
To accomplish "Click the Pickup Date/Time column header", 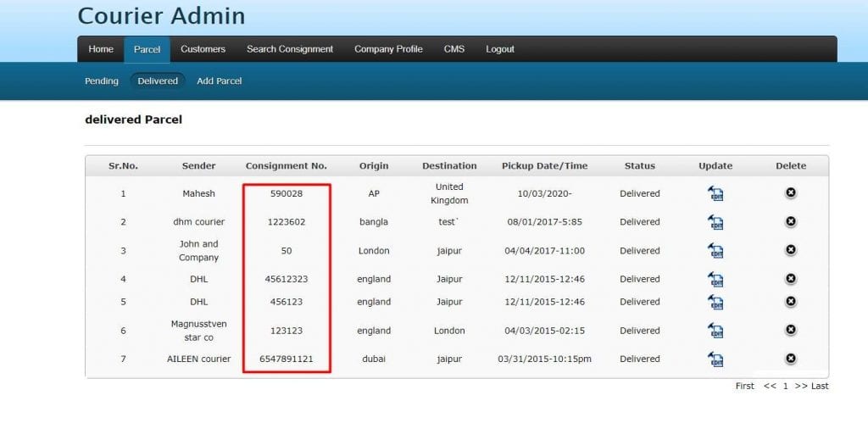I will coord(545,166).
